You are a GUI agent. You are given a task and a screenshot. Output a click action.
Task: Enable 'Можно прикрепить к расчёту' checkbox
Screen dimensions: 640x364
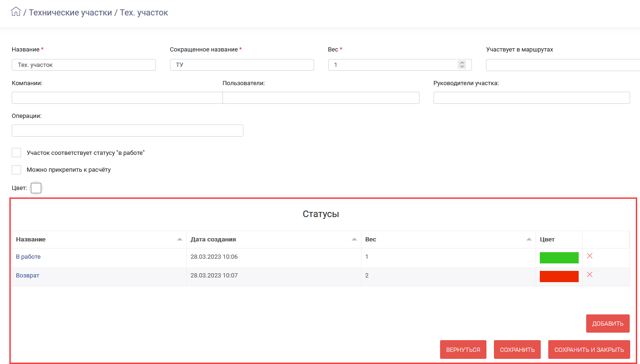(16, 169)
